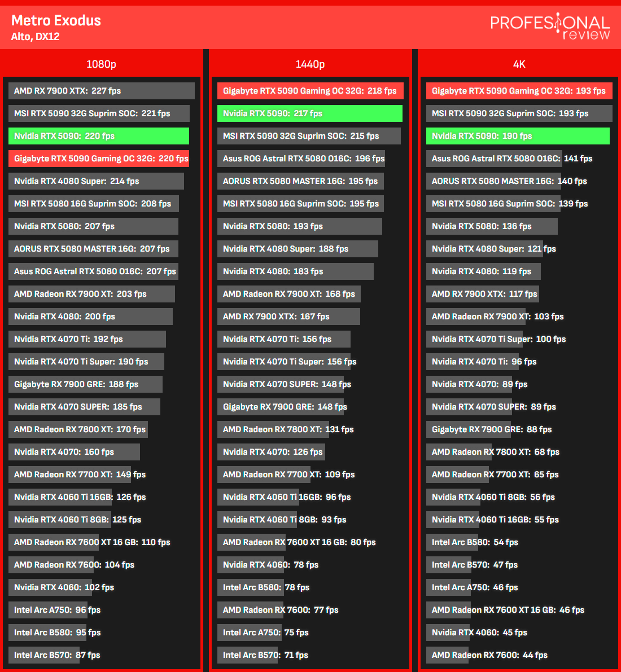Click AMD RX 7900 XTX 117 fps bar

483,294
